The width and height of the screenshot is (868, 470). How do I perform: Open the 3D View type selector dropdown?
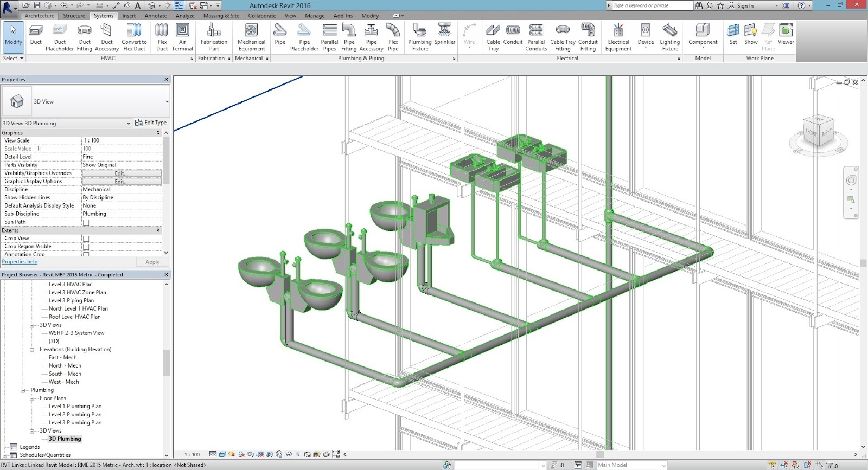(x=167, y=101)
